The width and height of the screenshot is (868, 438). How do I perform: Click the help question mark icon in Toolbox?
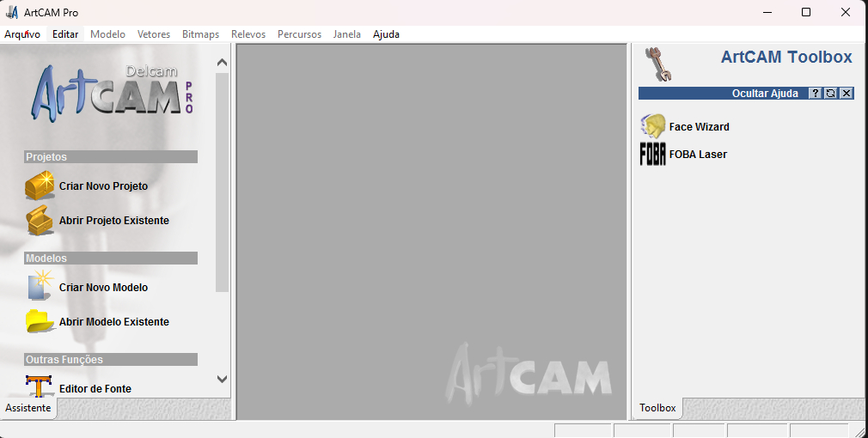tap(815, 93)
